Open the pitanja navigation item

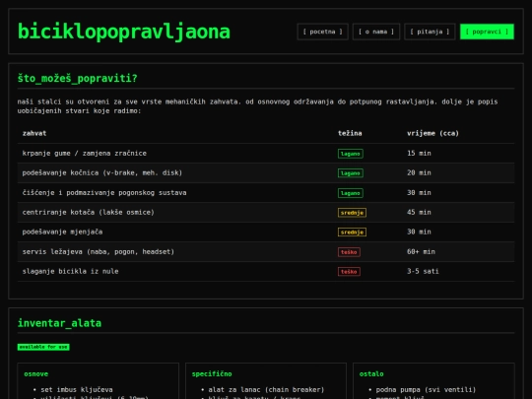430,32
